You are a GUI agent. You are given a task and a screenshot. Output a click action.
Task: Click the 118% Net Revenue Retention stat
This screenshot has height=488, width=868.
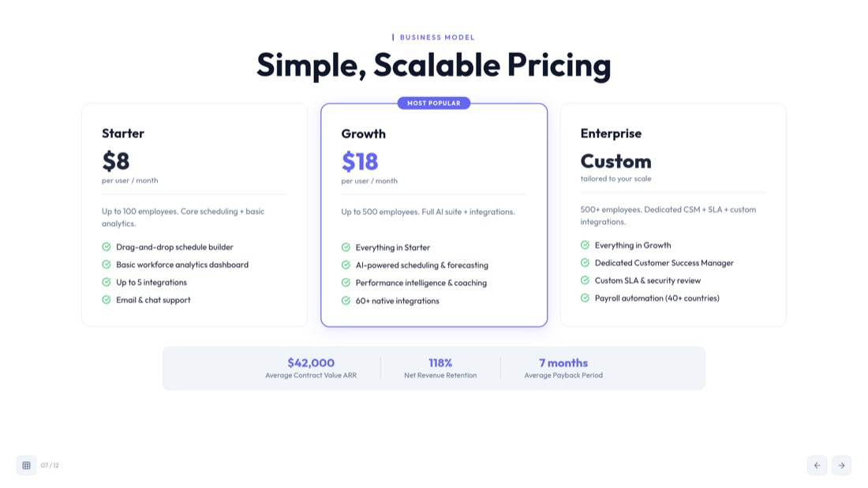coord(440,368)
